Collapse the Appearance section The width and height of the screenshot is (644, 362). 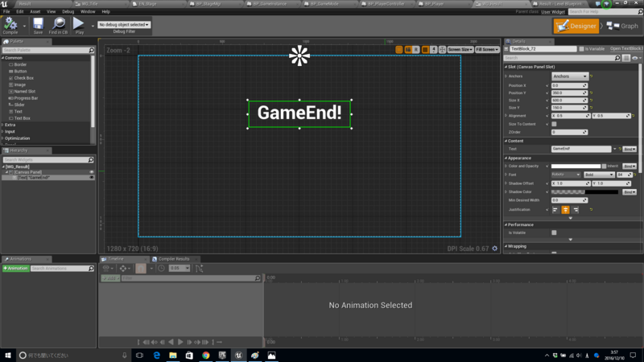coord(506,158)
